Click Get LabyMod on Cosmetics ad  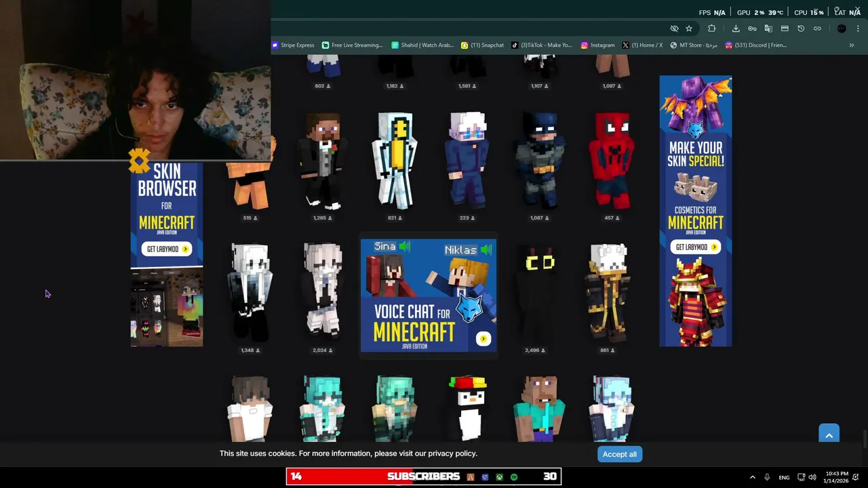click(x=696, y=247)
